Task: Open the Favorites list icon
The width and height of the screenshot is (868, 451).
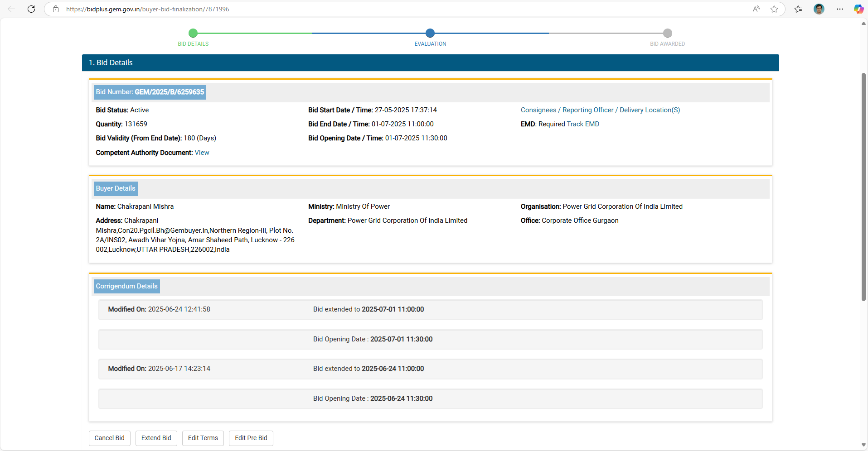Action: (798, 9)
